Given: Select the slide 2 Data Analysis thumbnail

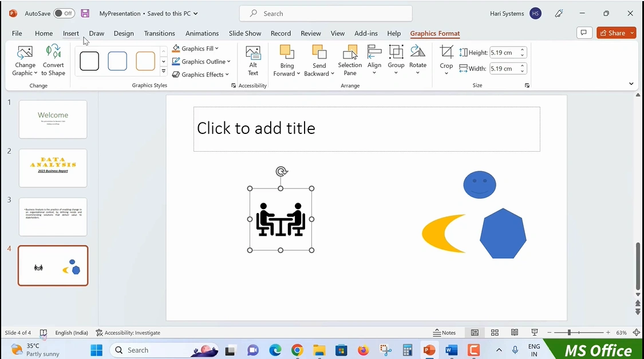Looking at the screenshot, I should coord(53,168).
